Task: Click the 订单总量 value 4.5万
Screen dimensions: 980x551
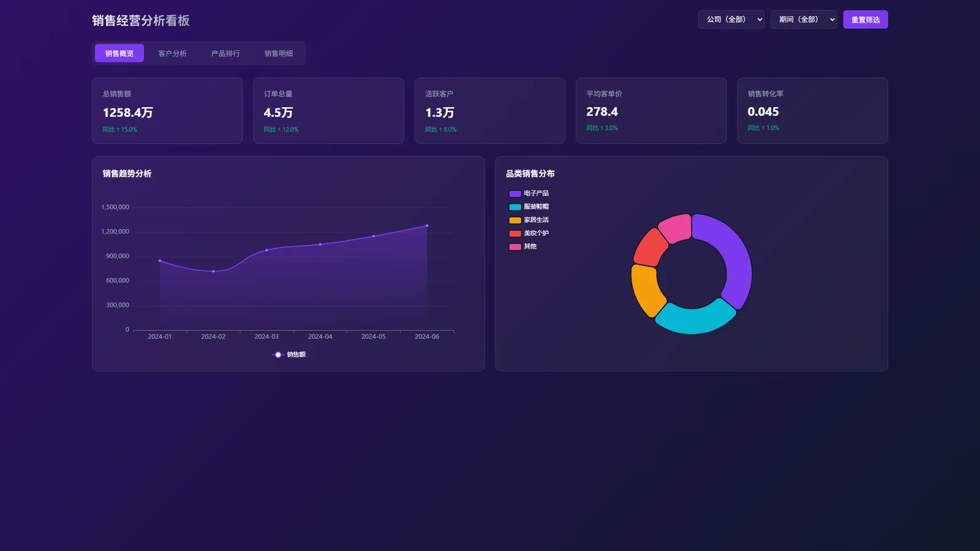Action: 279,113
